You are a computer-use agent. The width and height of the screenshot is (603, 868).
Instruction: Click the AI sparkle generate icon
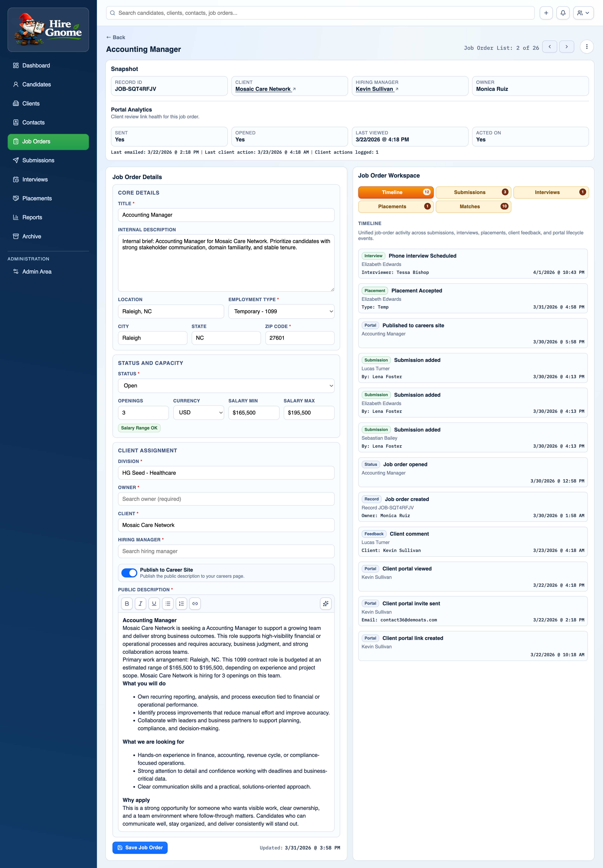point(325,603)
